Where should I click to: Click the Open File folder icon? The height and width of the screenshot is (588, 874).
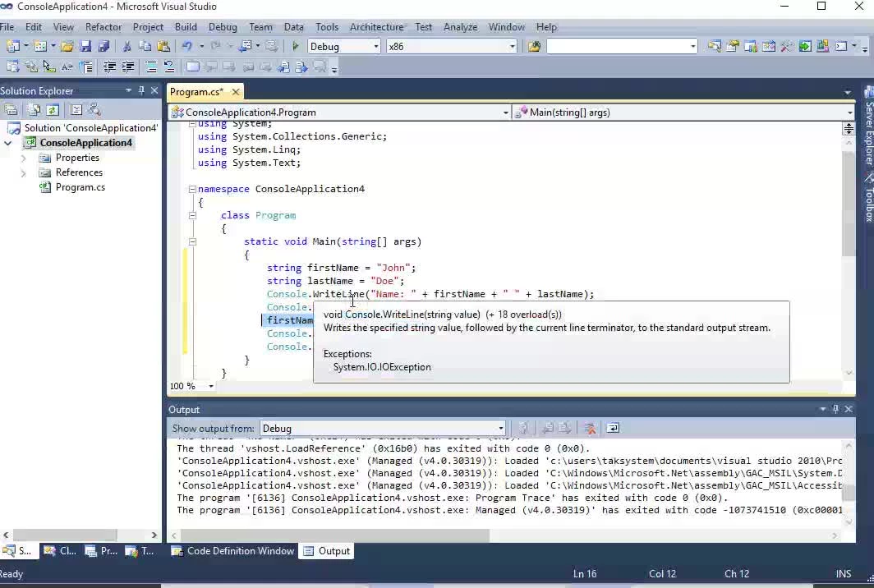(x=67, y=46)
